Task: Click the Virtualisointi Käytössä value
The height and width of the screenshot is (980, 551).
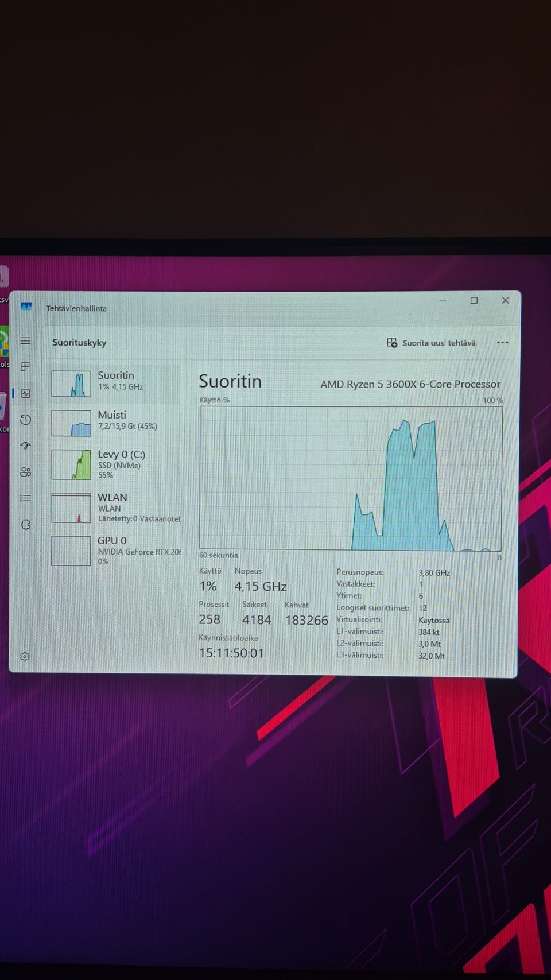Action: click(x=434, y=621)
